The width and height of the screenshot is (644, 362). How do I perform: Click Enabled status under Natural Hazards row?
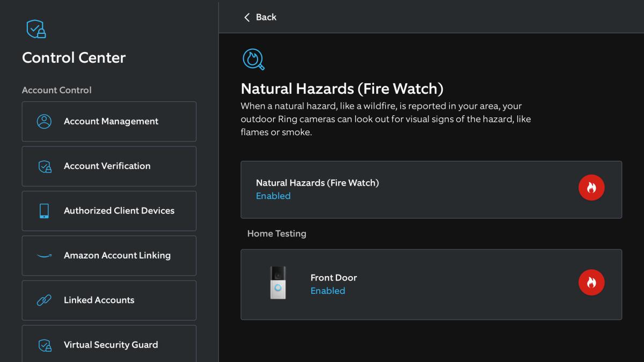273,196
